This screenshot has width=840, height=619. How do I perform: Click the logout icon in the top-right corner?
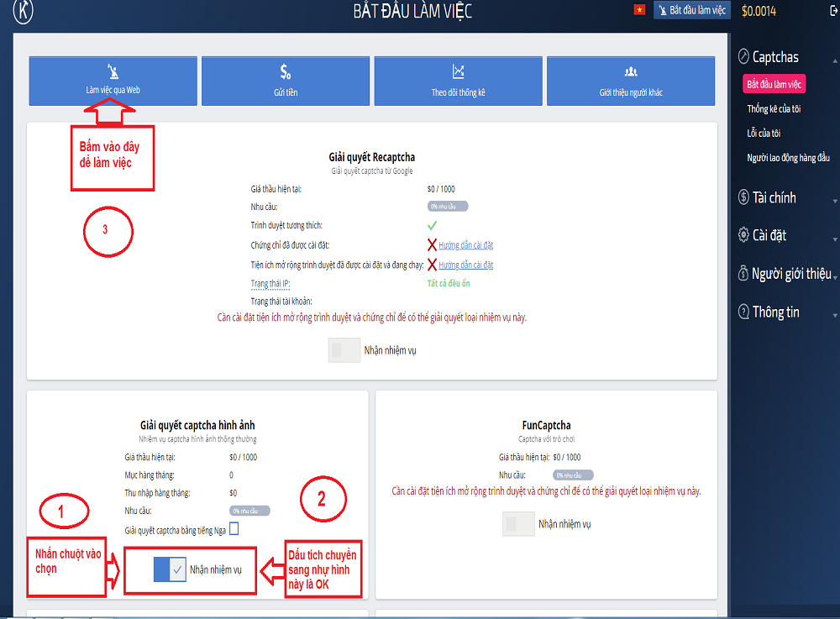click(x=822, y=11)
